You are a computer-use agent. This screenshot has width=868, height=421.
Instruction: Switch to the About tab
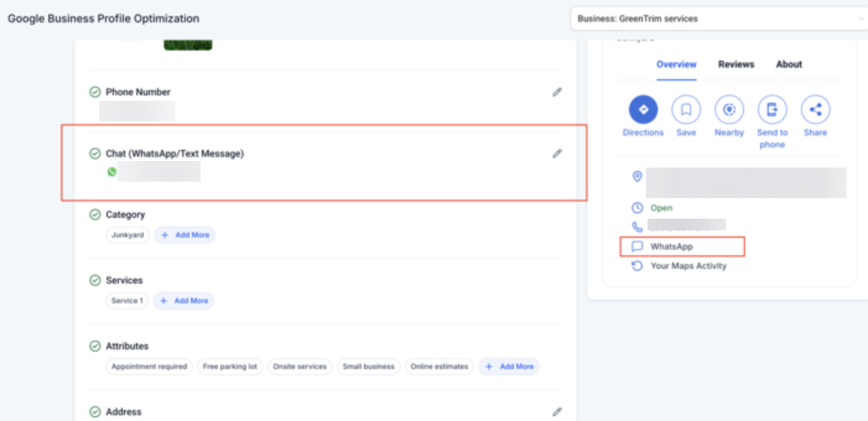[789, 64]
